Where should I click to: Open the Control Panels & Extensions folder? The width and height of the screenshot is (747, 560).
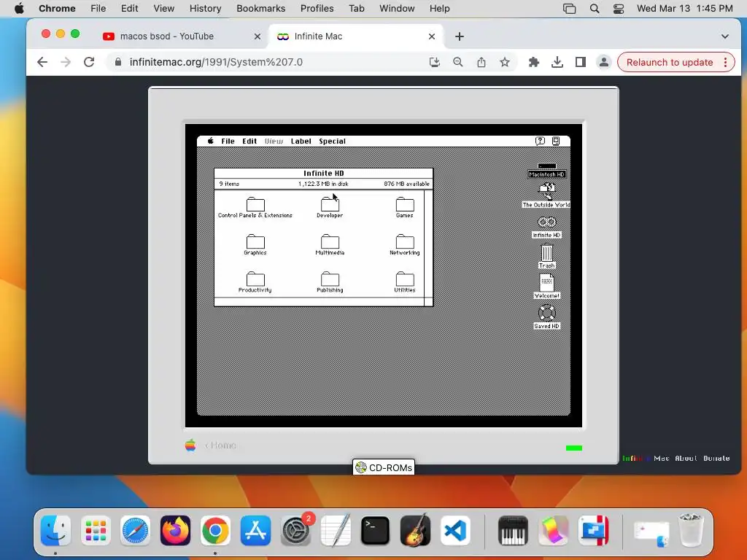coord(255,205)
